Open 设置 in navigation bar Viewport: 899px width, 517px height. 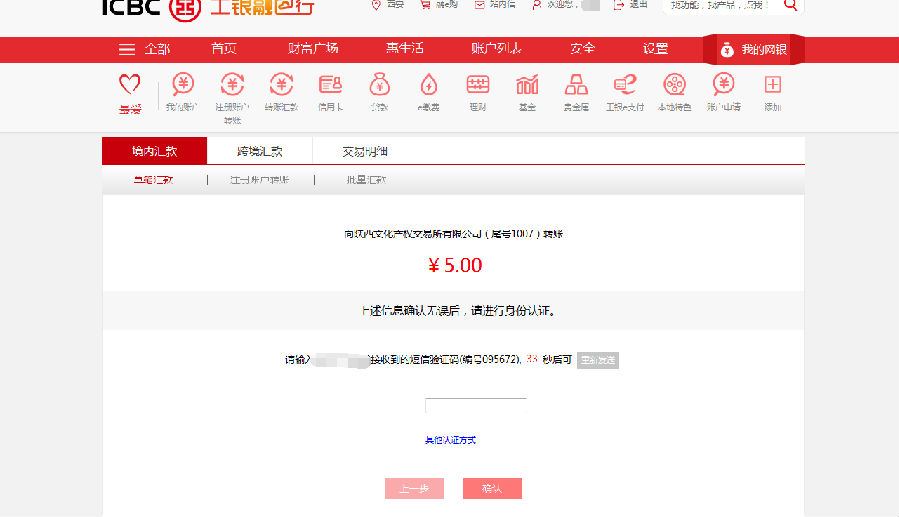click(x=655, y=49)
